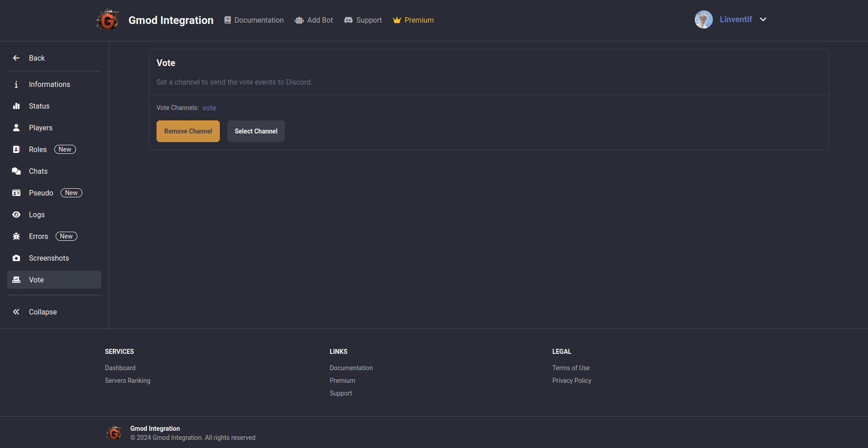Click the Players person icon
The width and height of the screenshot is (868, 448).
coord(16,128)
